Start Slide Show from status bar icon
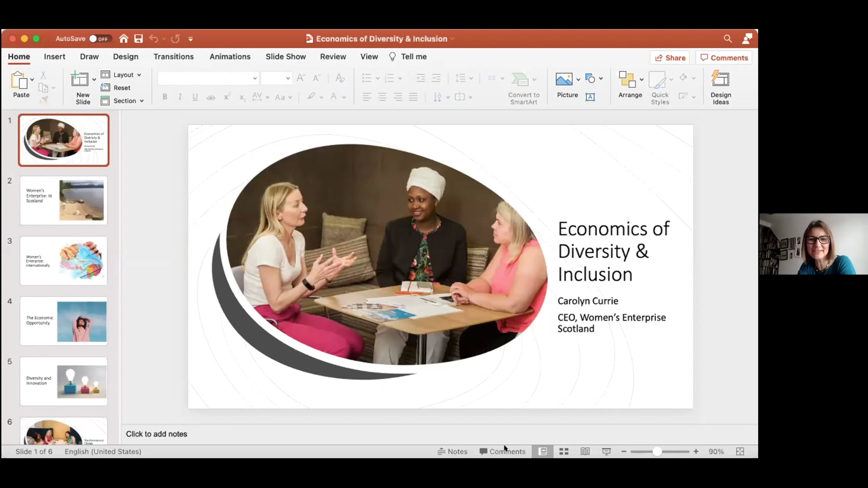 (606, 451)
